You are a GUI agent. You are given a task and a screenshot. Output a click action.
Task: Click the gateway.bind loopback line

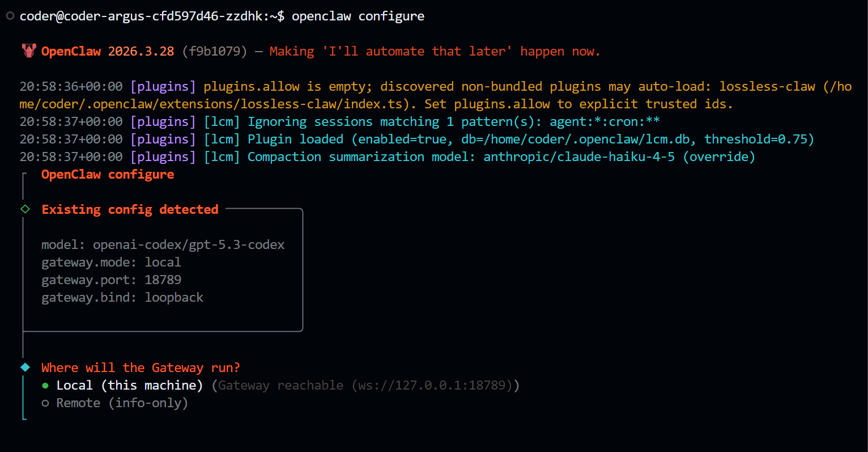pyautogui.click(x=122, y=298)
